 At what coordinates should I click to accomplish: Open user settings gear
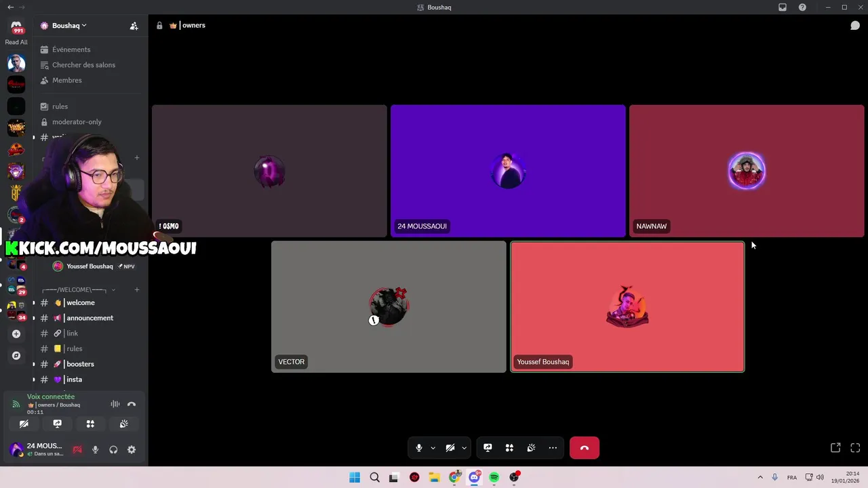(x=132, y=449)
